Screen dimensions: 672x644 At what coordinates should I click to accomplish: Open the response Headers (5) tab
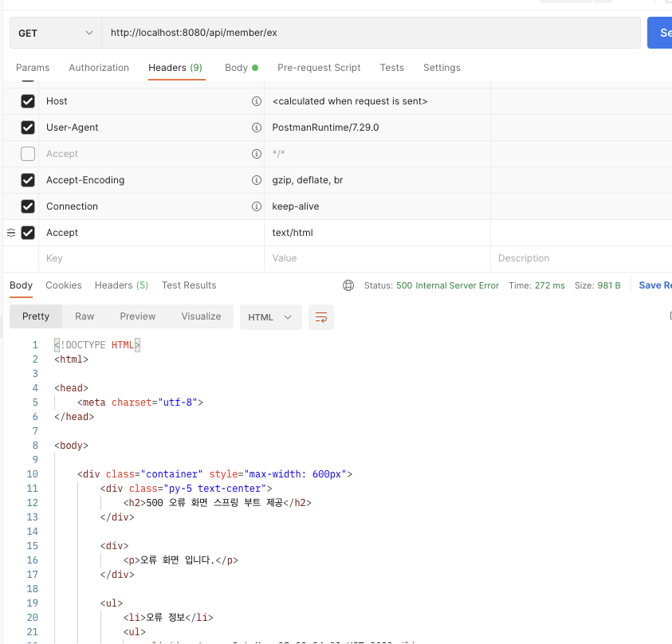click(121, 285)
